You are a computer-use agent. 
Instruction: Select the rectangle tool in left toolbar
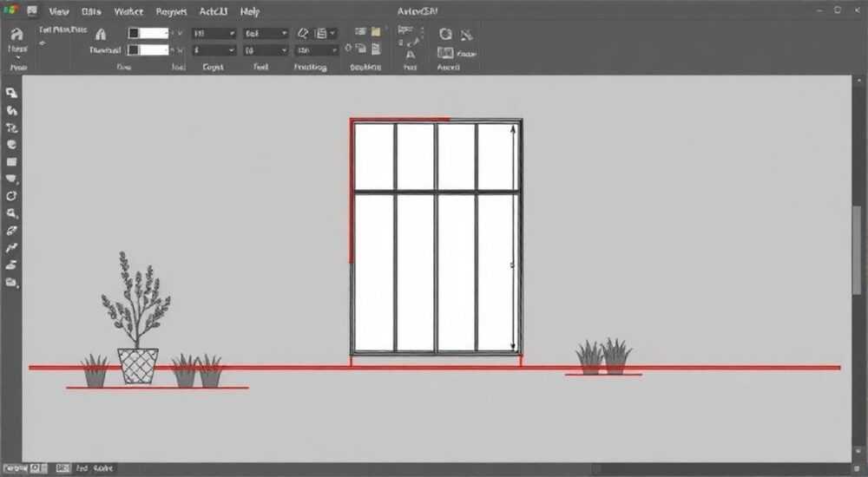pyautogui.click(x=11, y=162)
